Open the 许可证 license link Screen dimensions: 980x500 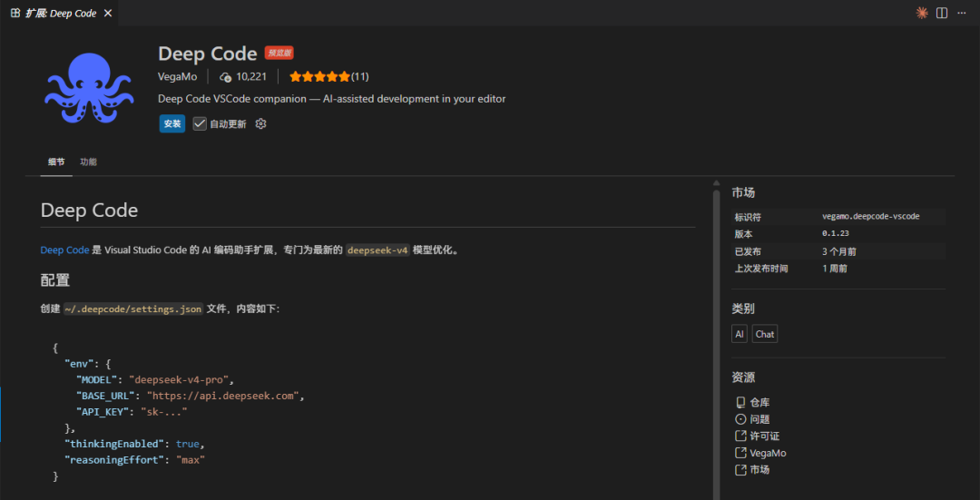(764, 436)
